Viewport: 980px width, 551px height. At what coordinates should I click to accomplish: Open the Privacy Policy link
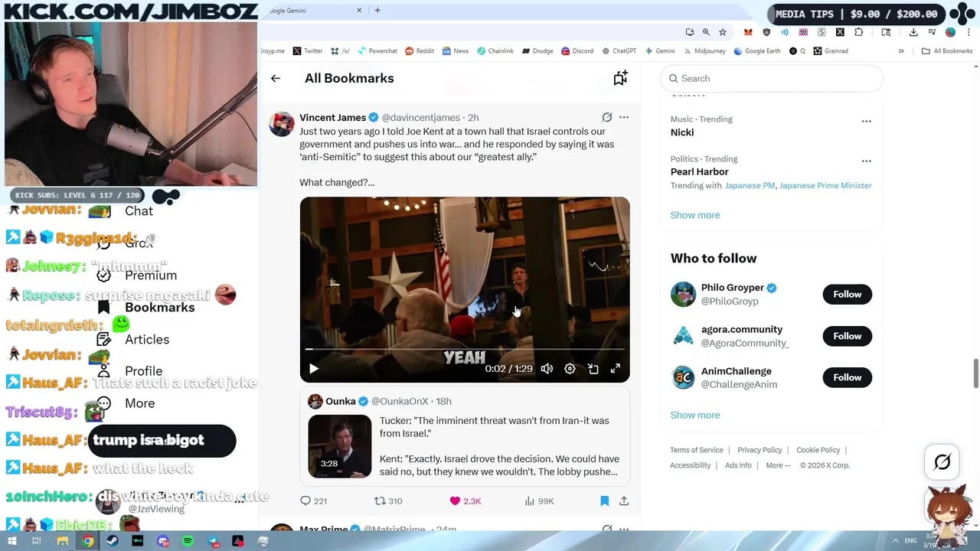tap(759, 450)
